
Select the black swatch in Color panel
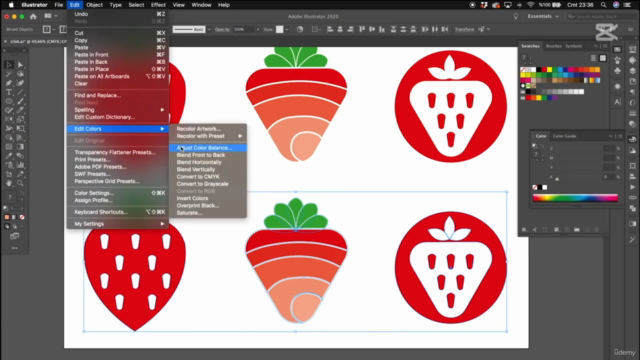[540, 187]
